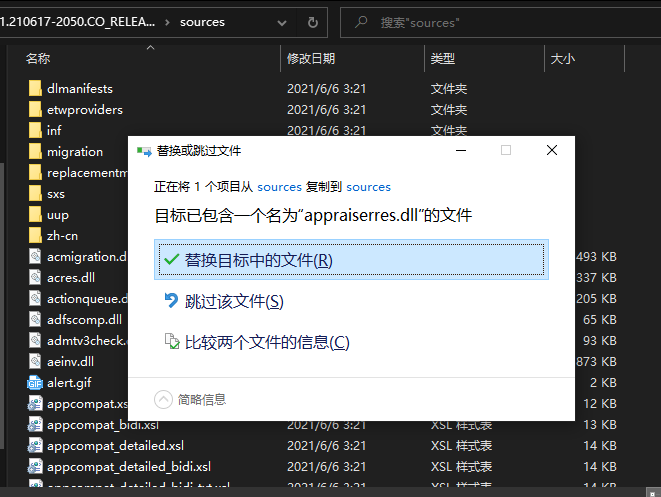Click the actionqueue.dll file icon

point(35,299)
